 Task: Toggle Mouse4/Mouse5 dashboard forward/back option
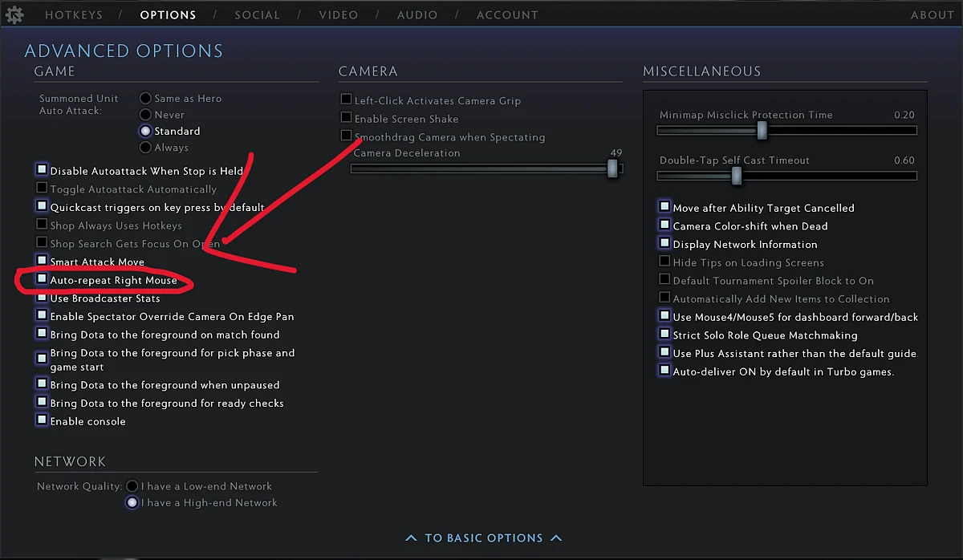pos(664,316)
